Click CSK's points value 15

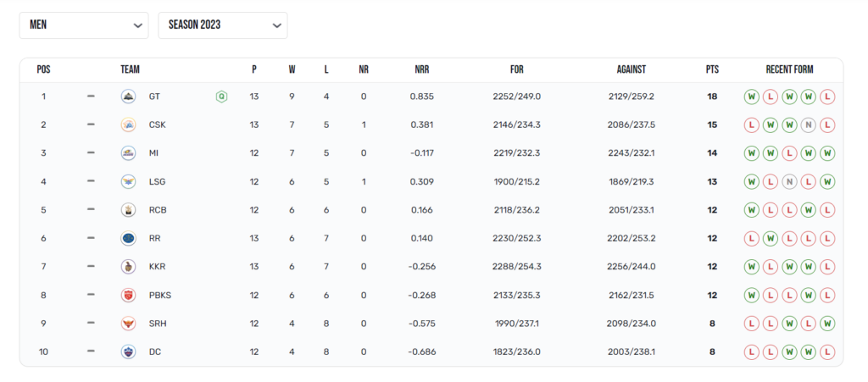(712, 125)
